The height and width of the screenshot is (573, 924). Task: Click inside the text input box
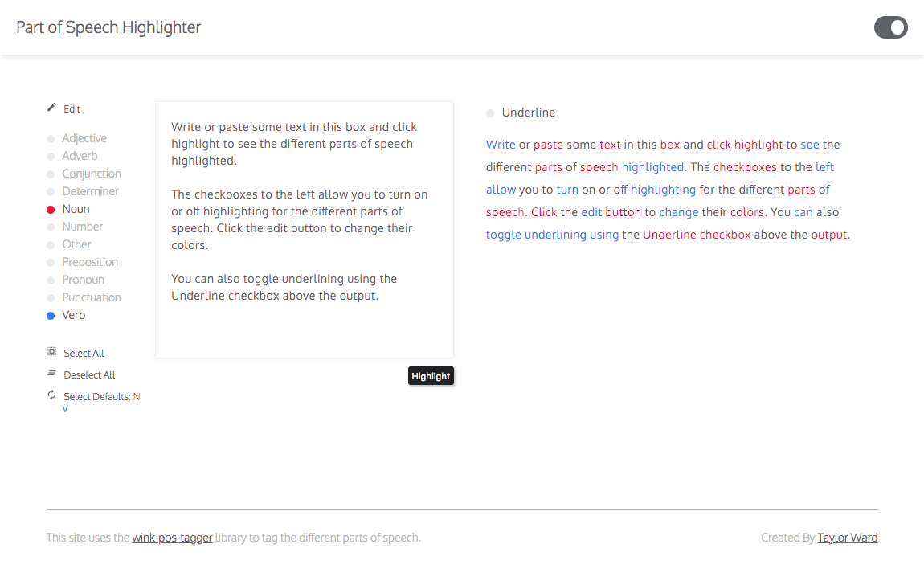tap(304, 230)
